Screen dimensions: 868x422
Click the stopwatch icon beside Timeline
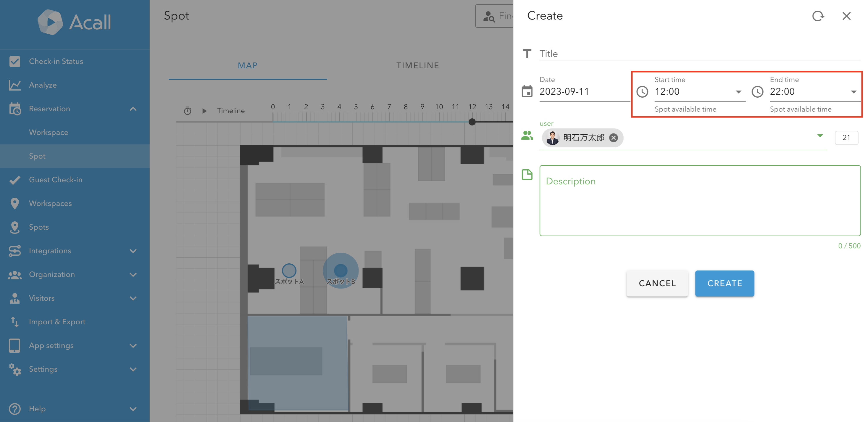click(187, 111)
